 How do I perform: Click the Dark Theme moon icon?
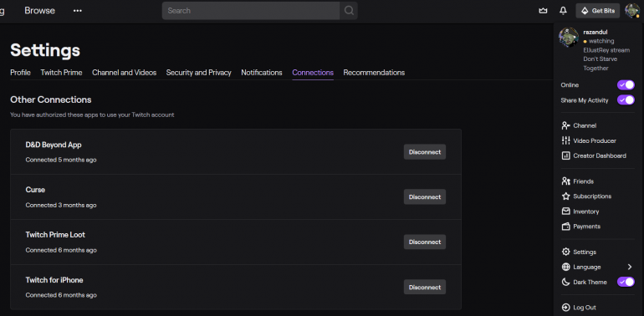[x=566, y=282]
